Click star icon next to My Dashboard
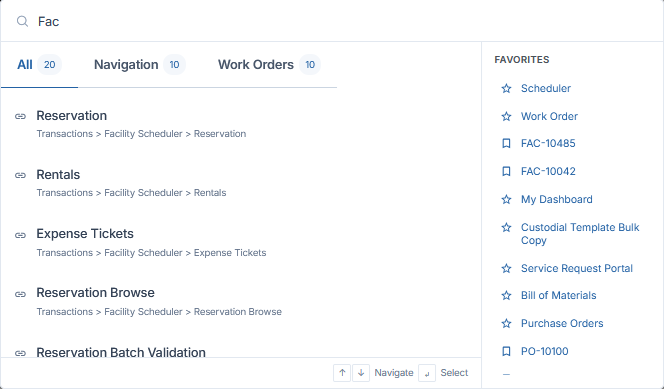 (506, 199)
